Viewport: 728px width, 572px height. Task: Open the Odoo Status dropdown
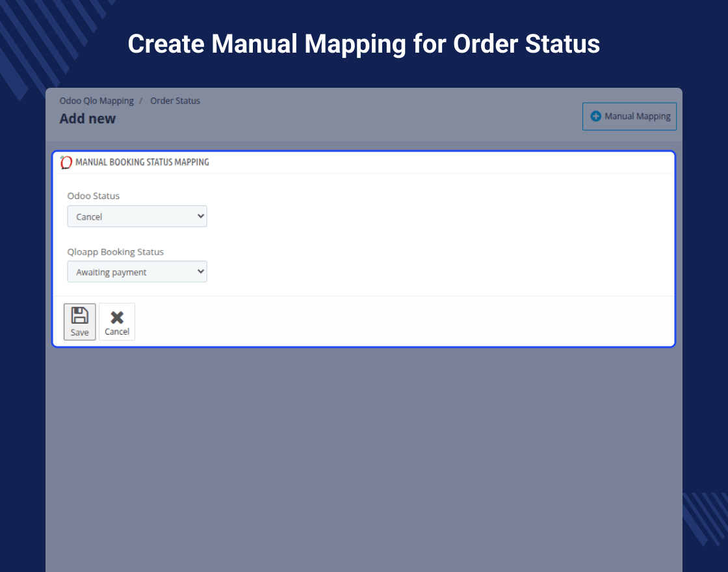pos(137,216)
